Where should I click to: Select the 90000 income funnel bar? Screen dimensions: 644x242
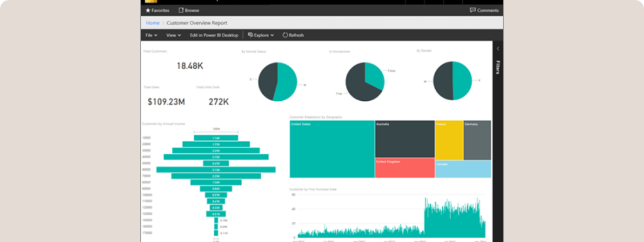pyautogui.click(x=216, y=188)
